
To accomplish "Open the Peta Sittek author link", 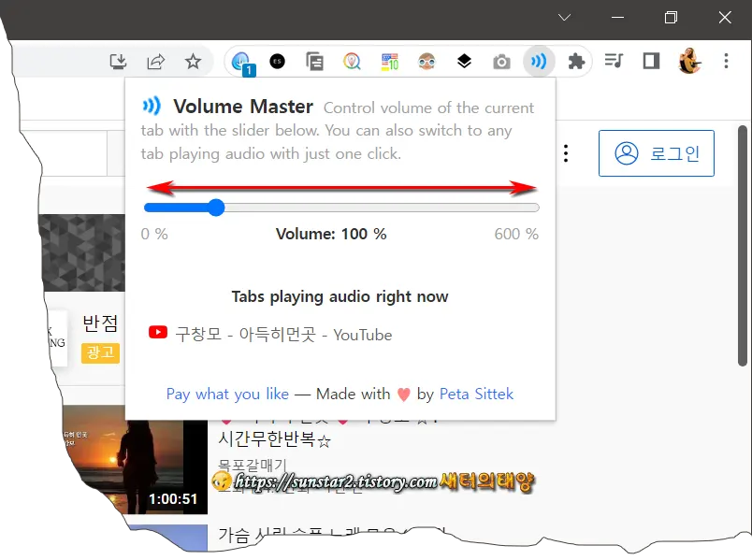I will 476,395.
